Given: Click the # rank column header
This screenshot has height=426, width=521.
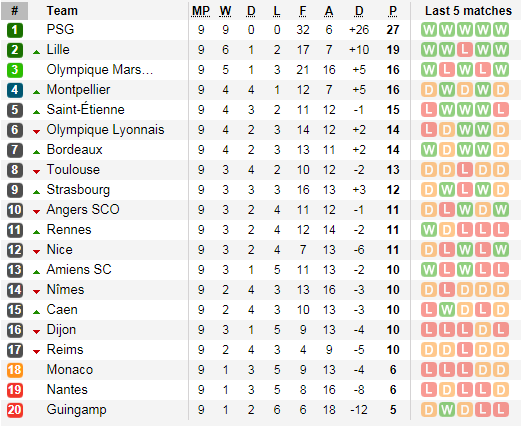Looking at the screenshot, I should [x=15, y=11].
